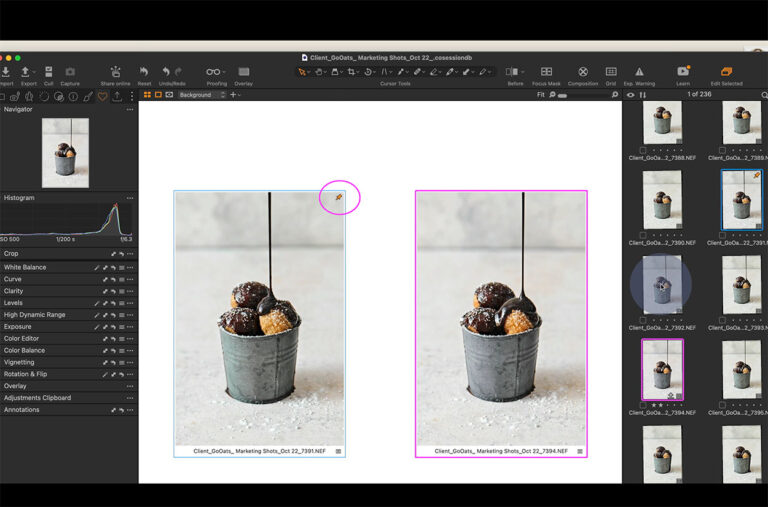This screenshot has height=507, width=768.
Task: Open the heart Quick tool tab
Action: coord(102,96)
